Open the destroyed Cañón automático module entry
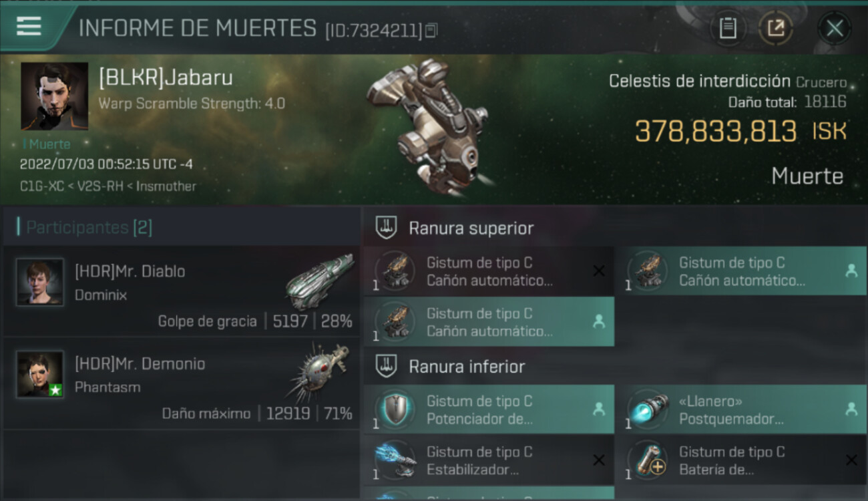Image resolution: width=868 pixels, height=501 pixels. [489, 271]
